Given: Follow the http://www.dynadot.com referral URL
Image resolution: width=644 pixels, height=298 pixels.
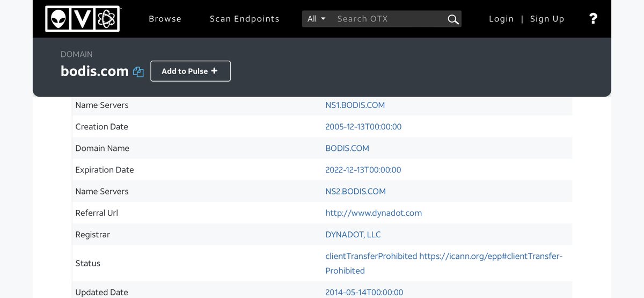Looking at the screenshot, I should tap(374, 213).
